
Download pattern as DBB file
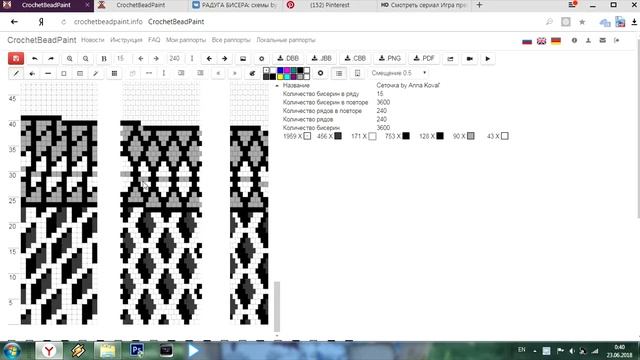tap(288, 58)
